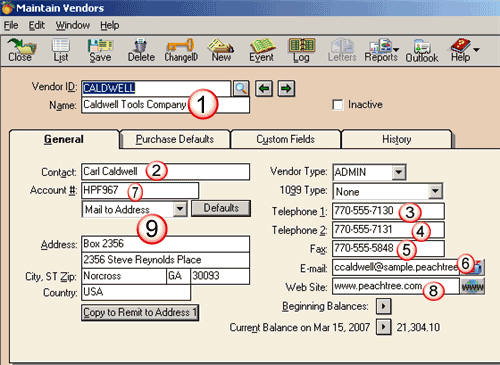Open the Mail to Address dropdown
This screenshot has width=500, height=365.
pyautogui.click(x=180, y=209)
